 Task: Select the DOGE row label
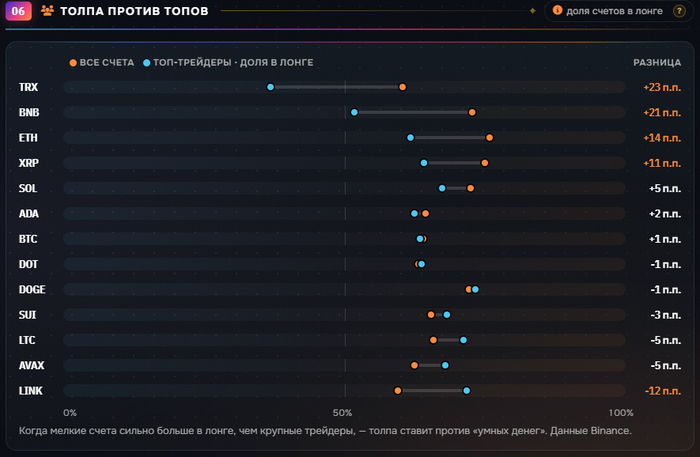click(x=32, y=290)
